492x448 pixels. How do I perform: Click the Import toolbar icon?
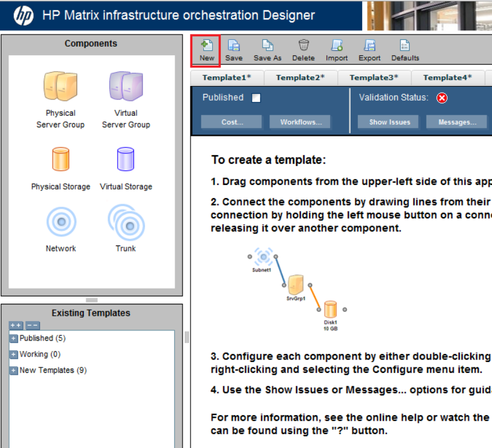coord(337,46)
